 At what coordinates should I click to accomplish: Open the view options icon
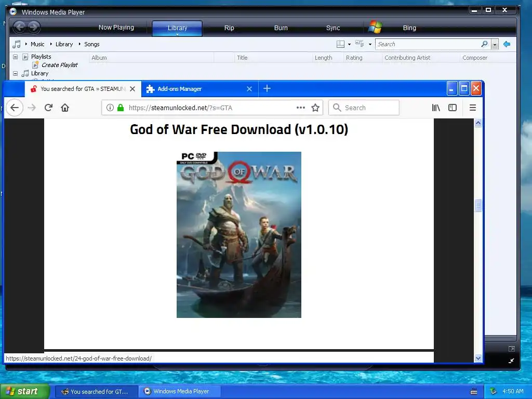(x=360, y=44)
